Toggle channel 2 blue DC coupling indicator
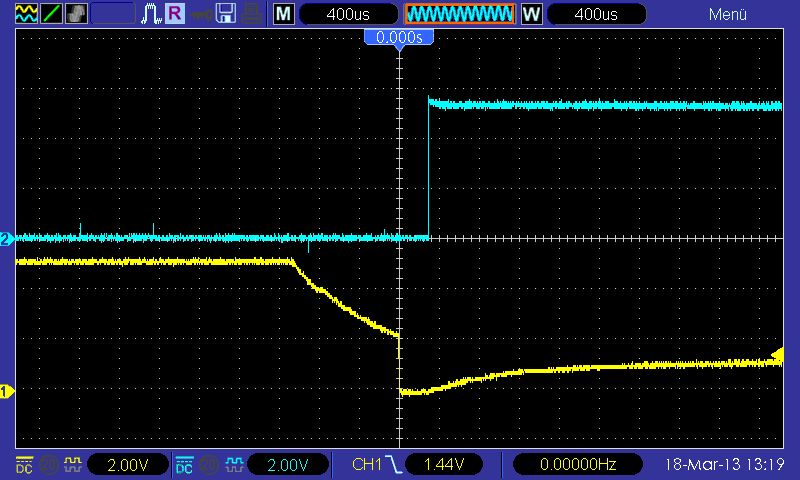 184,465
